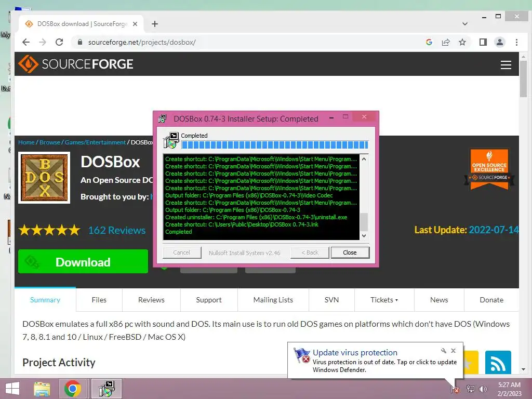Click the 'Created uninstaller' log line

pos(256,217)
